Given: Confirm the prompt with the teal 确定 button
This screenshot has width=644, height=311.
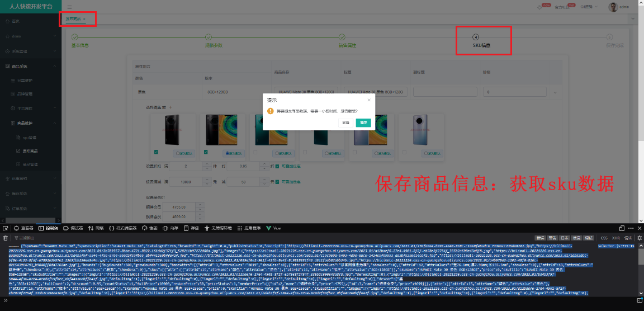Looking at the screenshot, I should [x=363, y=123].
